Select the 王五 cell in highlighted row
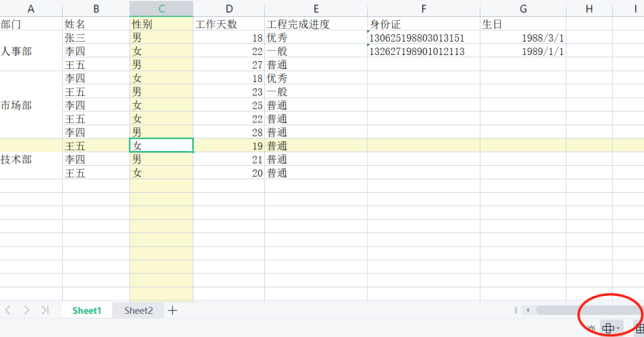Screen dimensions: 644x337 point(95,146)
